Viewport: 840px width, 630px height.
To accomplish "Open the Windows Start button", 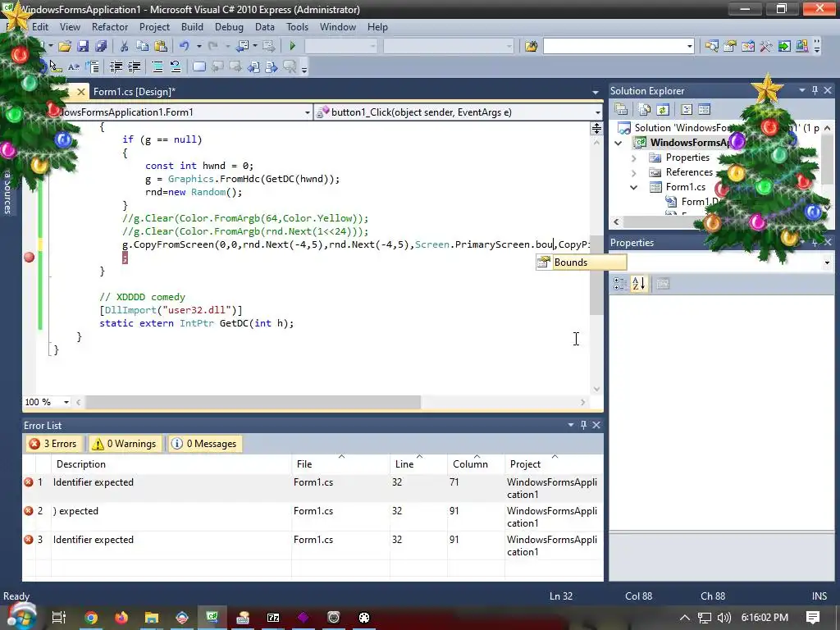I will [21, 616].
